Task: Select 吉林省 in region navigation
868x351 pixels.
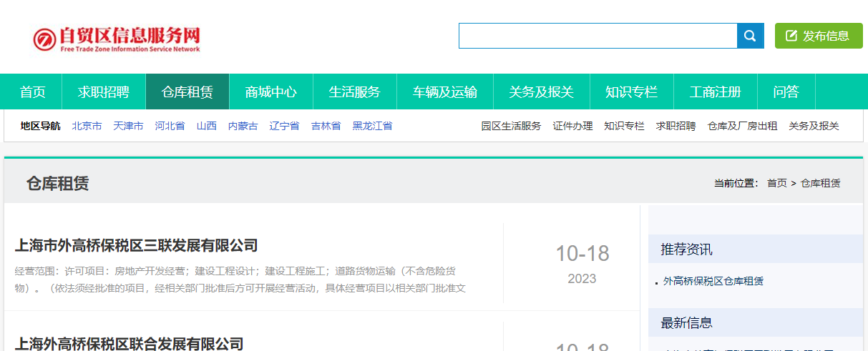Action: [x=326, y=126]
